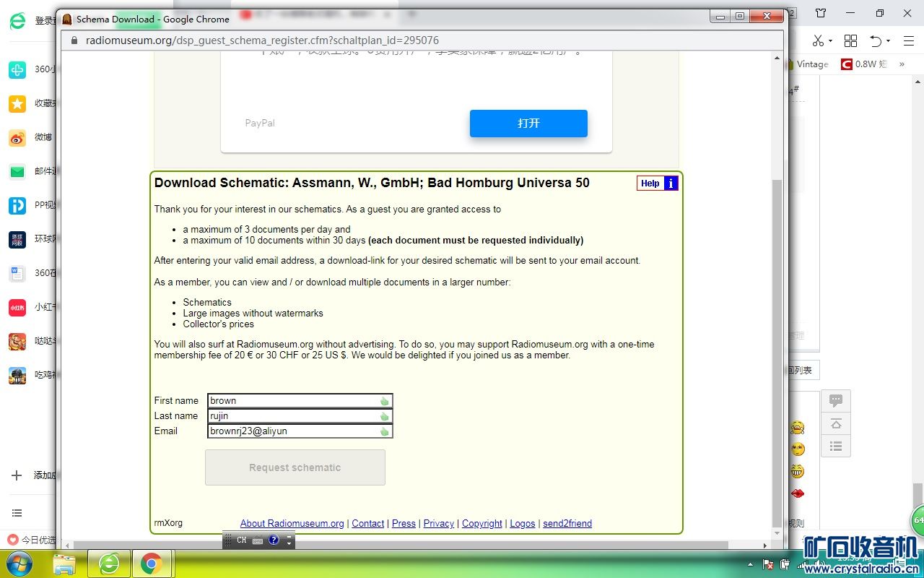Click the plus add-app sidebar icon
Viewport: 924px width, 578px height.
[x=17, y=475]
